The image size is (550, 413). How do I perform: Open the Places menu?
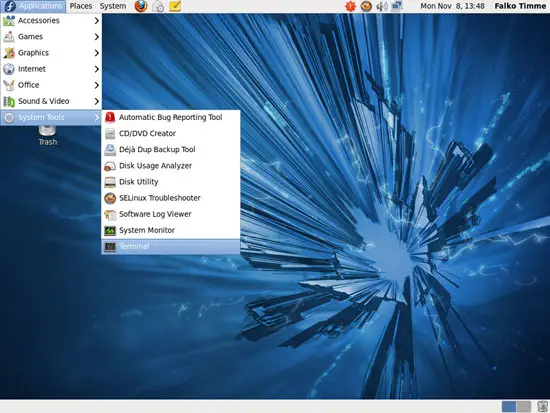[81, 6]
